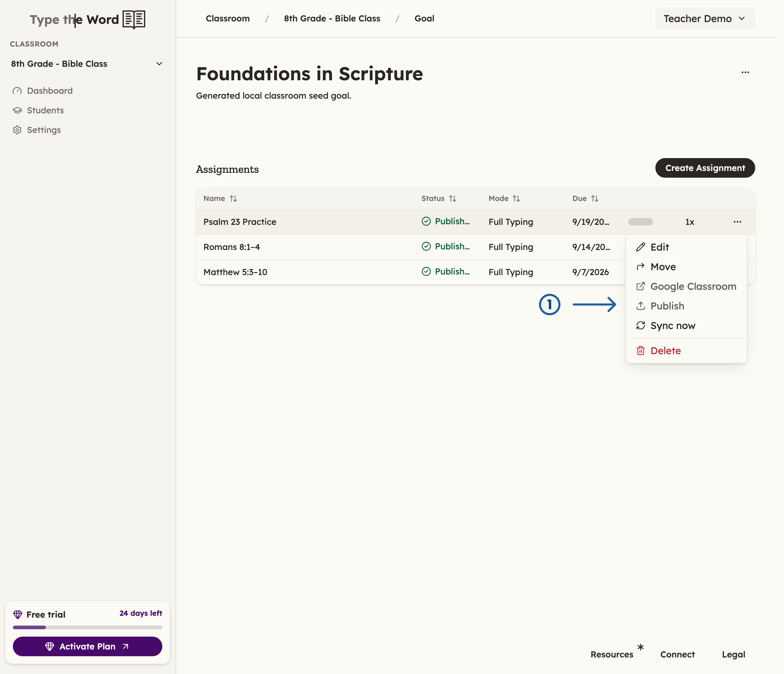Image resolution: width=784 pixels, height=674 pixels.
Task: Click the Activate Plan button
Action: (x=87, y=646)
